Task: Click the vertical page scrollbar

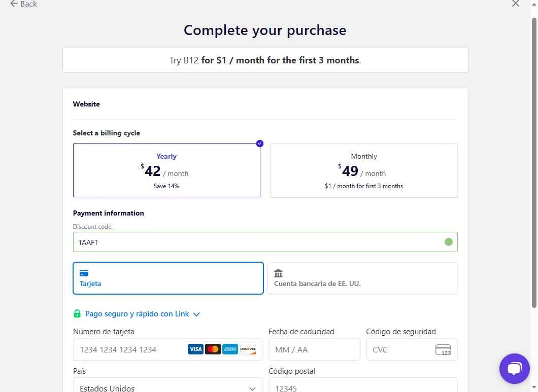Action: click(534, 163)
